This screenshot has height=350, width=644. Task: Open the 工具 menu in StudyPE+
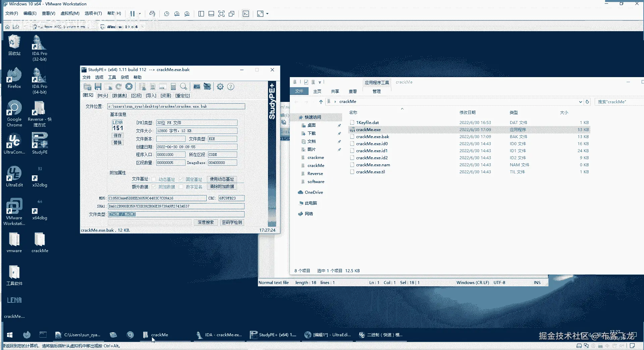112,77
